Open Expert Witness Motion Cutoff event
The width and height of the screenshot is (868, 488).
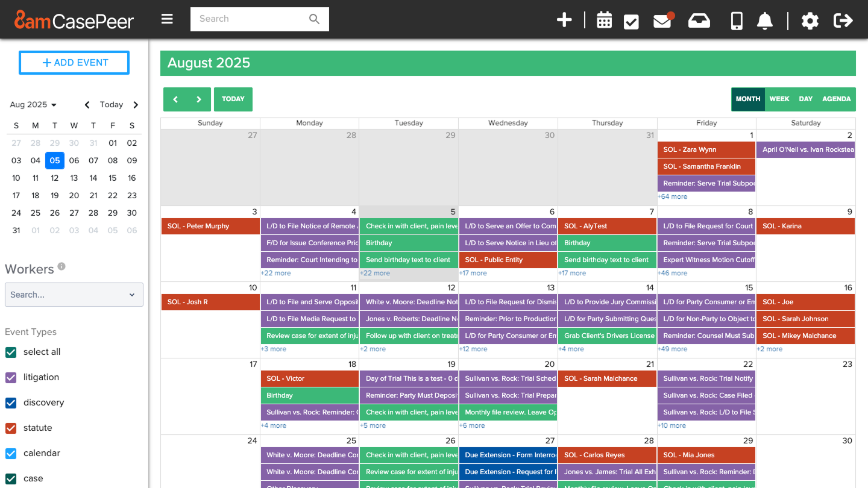click(x=706, y=260)
